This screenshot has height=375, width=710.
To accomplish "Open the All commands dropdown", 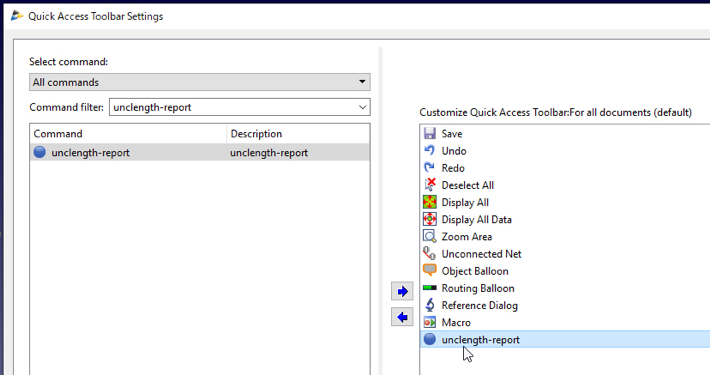I will tap(200, 82).
